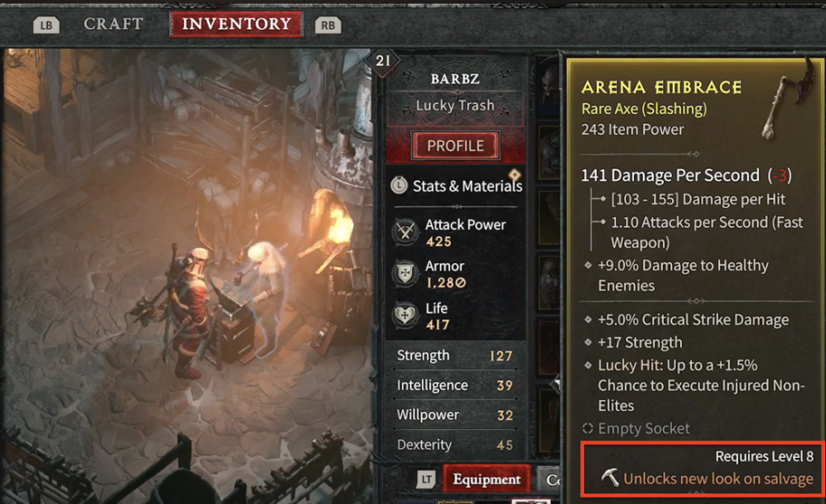826x504 pixels.
Task: Select the Intelligence stat row
Action: click(455, 385)
